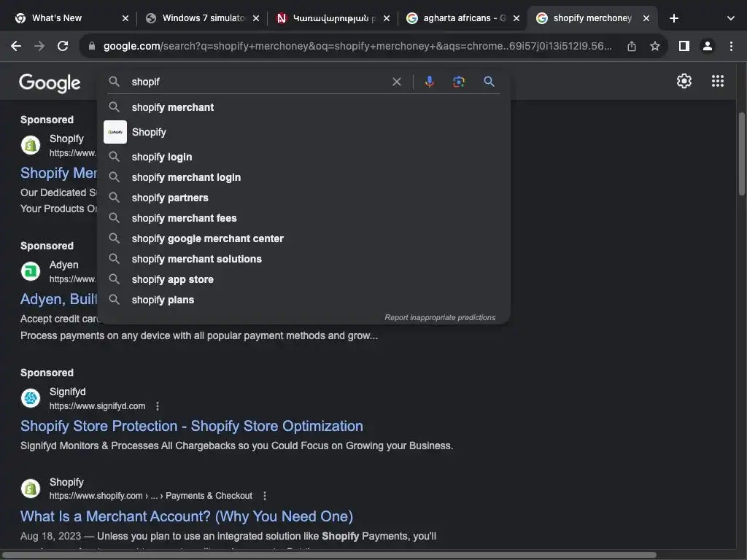Open Chrome three-dot menu
Screen dimensions: 747x560
coord(731,46)
